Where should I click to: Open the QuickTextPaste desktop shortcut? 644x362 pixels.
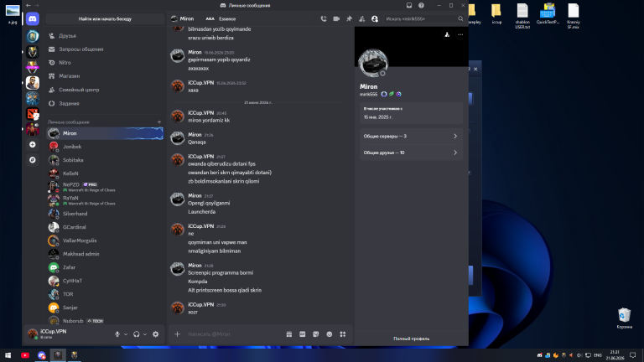[548, 14]
